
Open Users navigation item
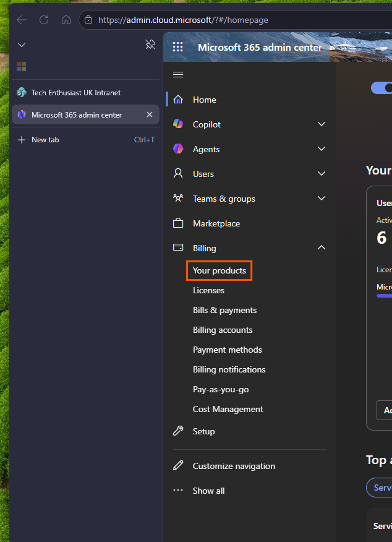coord(203,174)
